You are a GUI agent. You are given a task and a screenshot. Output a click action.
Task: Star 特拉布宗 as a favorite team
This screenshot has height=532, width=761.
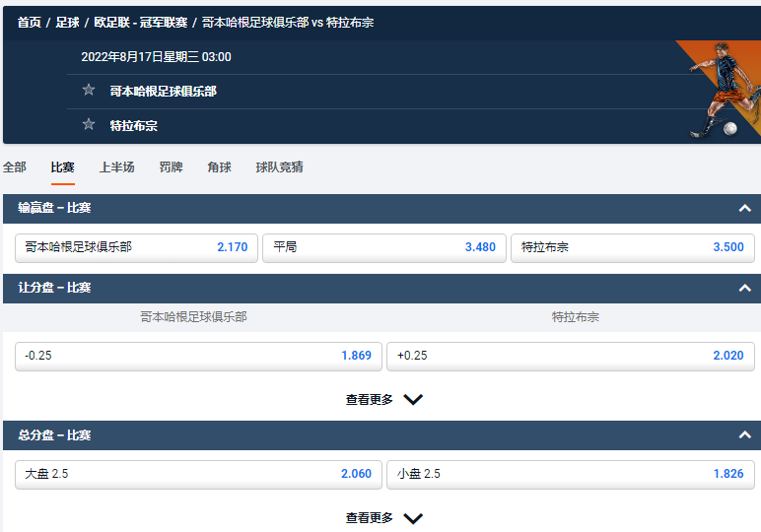point(89,125)
